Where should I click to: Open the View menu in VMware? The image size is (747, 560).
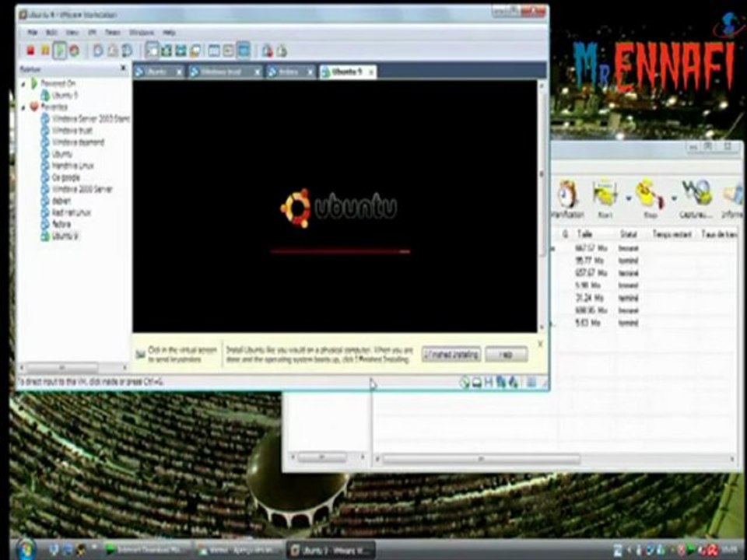72,33
